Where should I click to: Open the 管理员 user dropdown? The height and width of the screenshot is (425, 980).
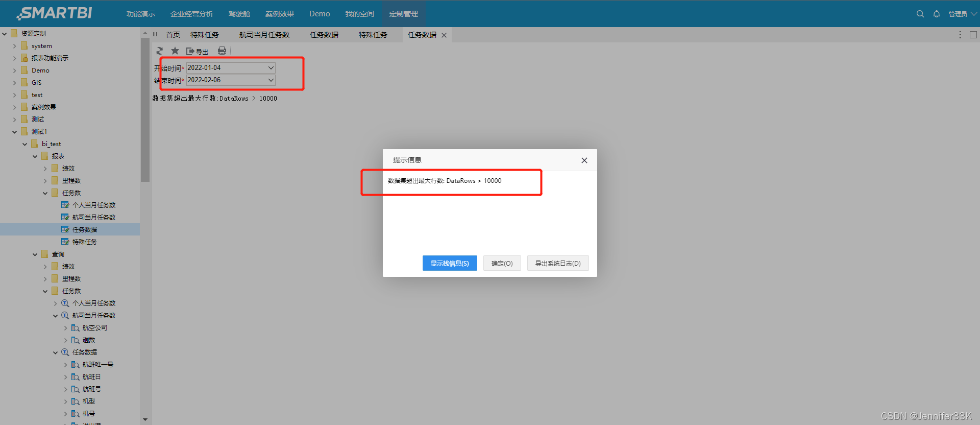pyautogui.click(x=963, y=14)
